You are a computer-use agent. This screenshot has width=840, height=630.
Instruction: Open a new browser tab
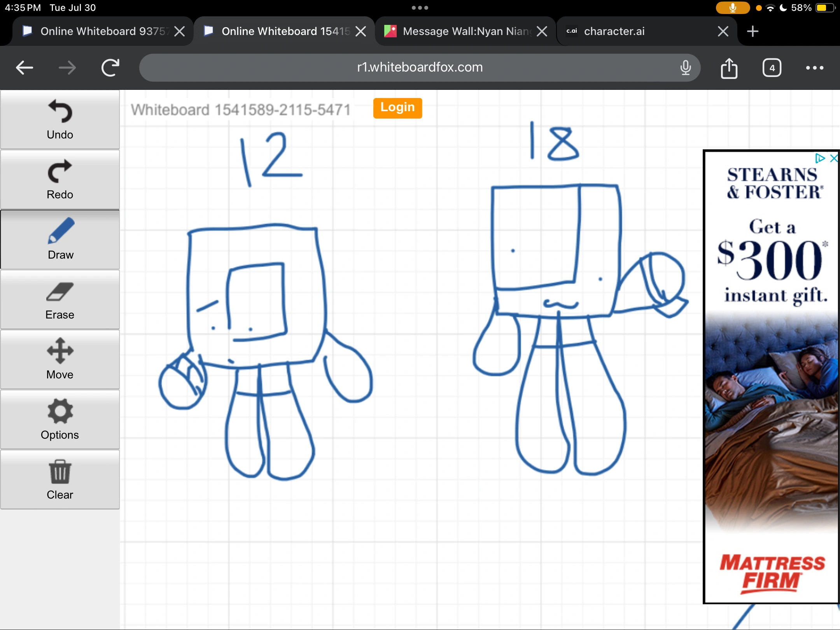click(753, 31)
